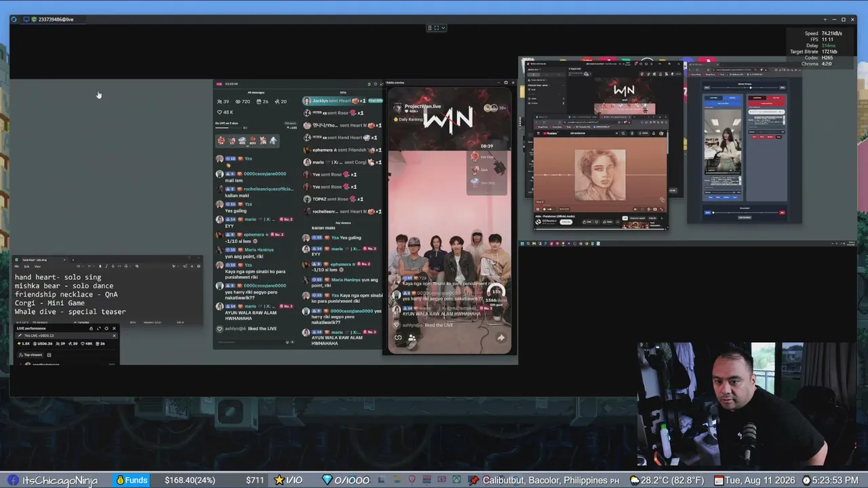Click the 'Whale dive - special teaser' line
Screen dimensions: 868x488
[x=71, y=312]
